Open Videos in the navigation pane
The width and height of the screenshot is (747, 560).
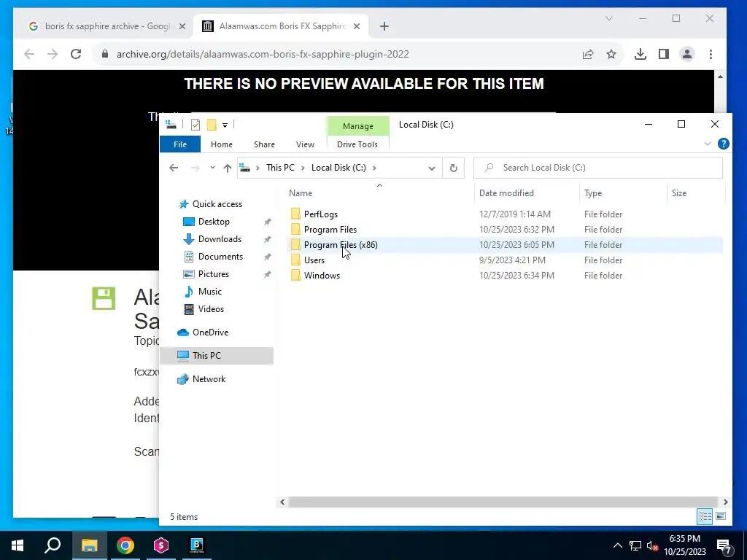tap(211, 309)
